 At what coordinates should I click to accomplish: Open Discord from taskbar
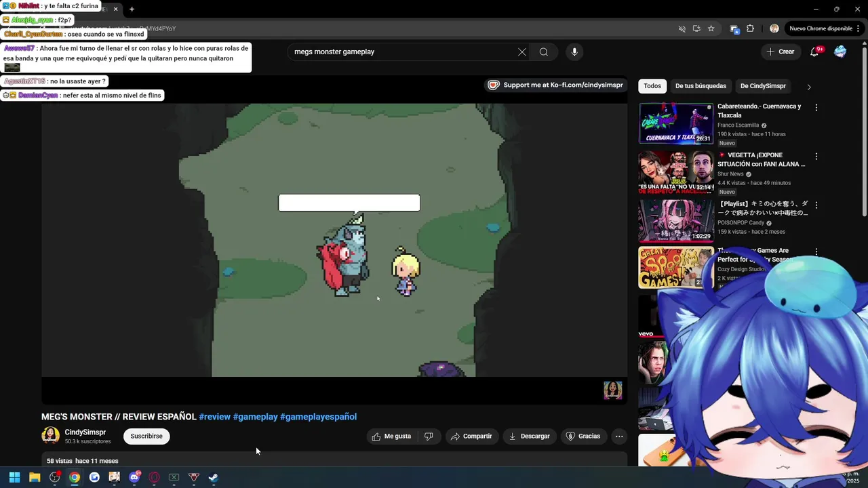tap(134, 477)
